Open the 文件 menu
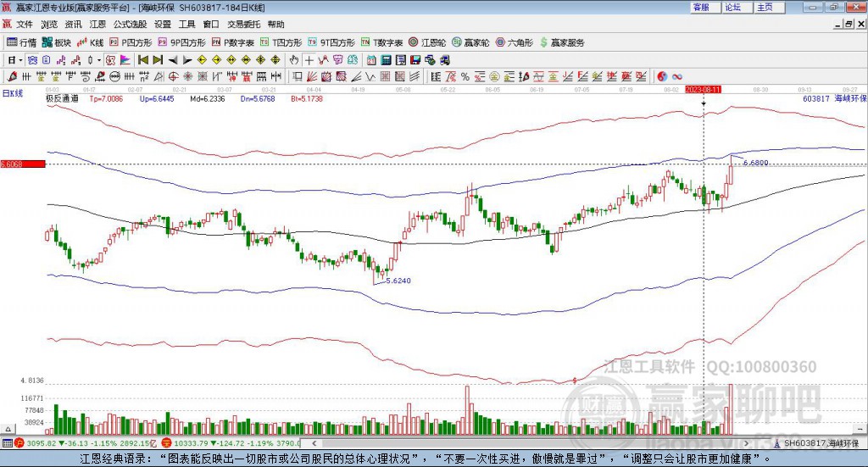The height and width of the screenshot is (467, 868). (25, 25)
